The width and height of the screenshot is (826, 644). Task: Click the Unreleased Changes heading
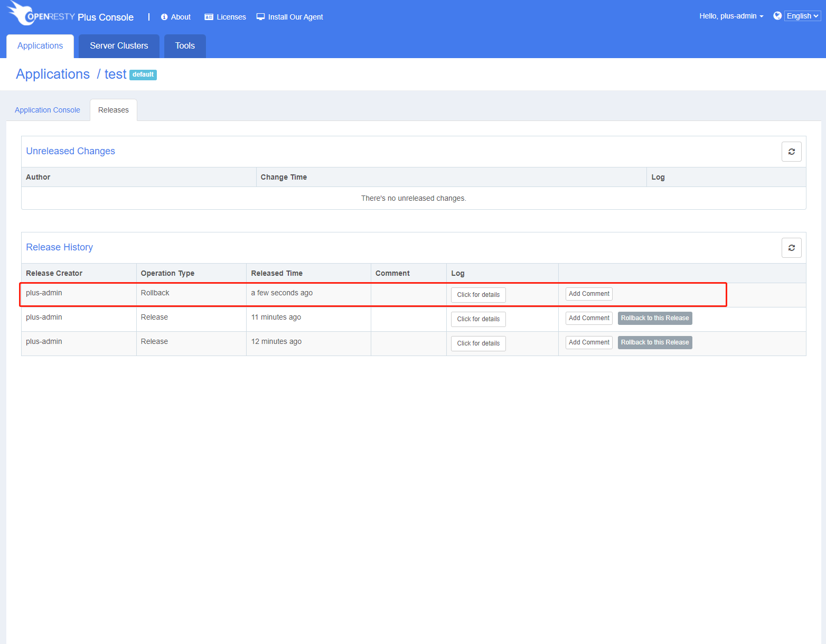pos(70,151)
